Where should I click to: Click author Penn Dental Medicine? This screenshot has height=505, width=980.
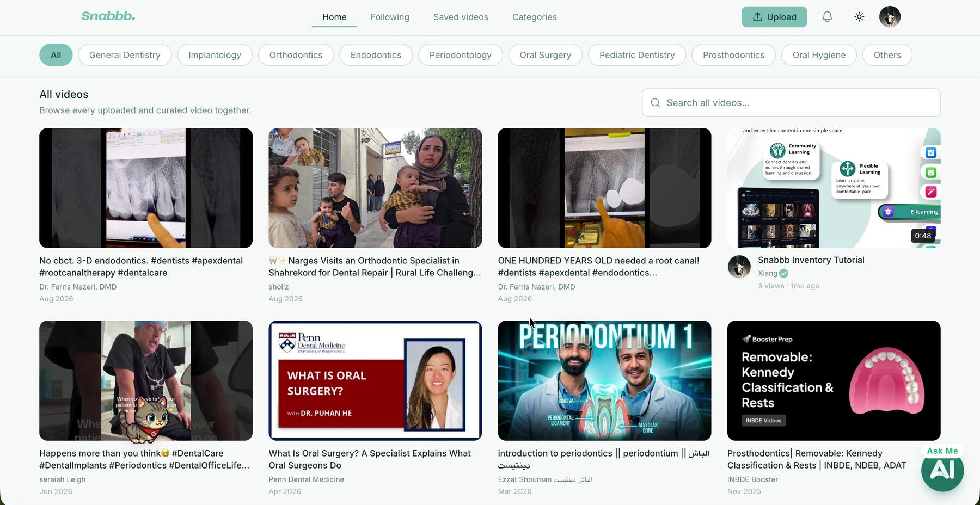(307, 479)
